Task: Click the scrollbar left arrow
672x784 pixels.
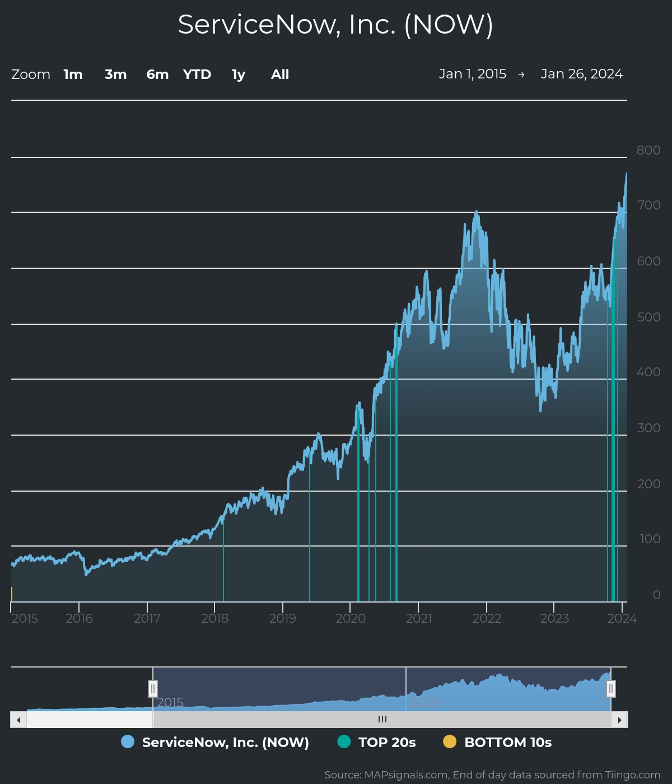Action: 18,720
